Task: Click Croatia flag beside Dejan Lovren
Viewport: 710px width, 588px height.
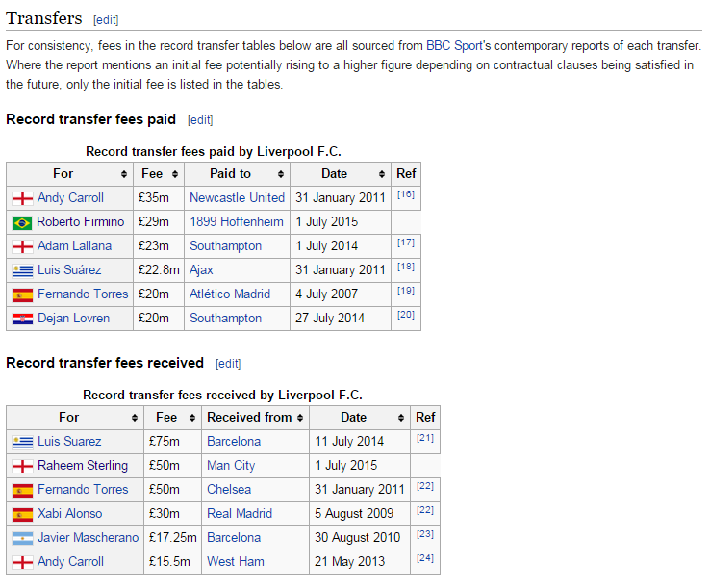Action: [22, 319]
